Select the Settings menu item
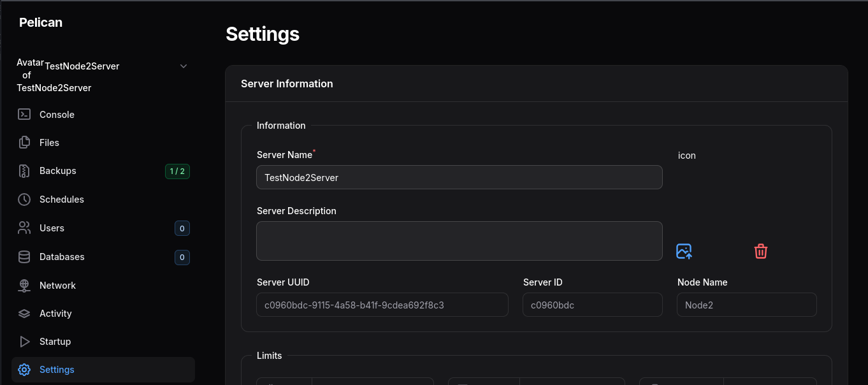This screenshot has height=385, width=868. point(103,370)
